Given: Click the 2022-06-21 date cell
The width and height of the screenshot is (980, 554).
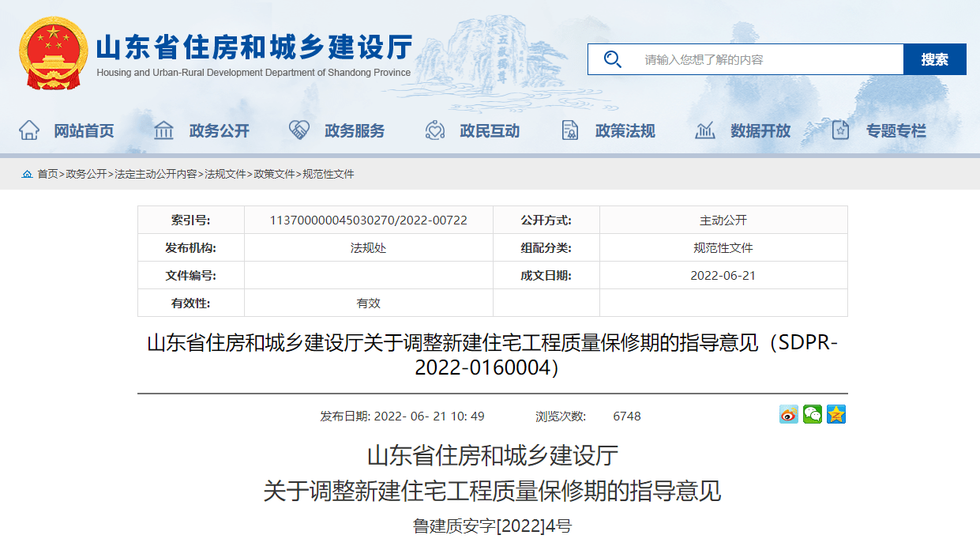Looking at the screenshot, I should (723, 276).
